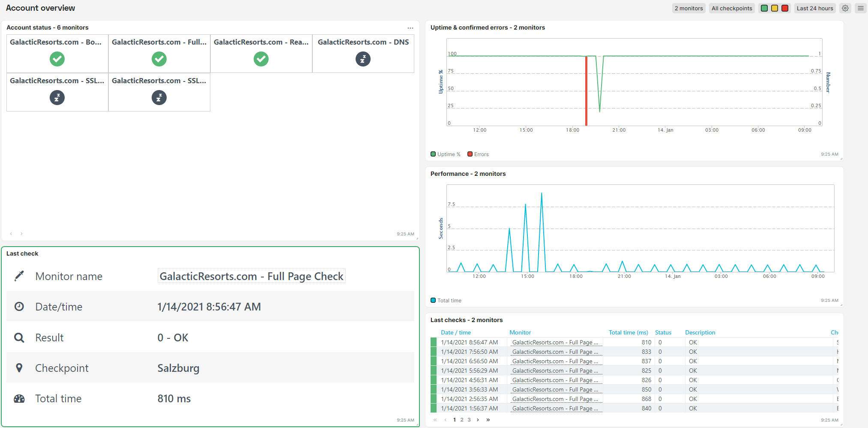Select page 3 of Last checks

coord(469,420)
